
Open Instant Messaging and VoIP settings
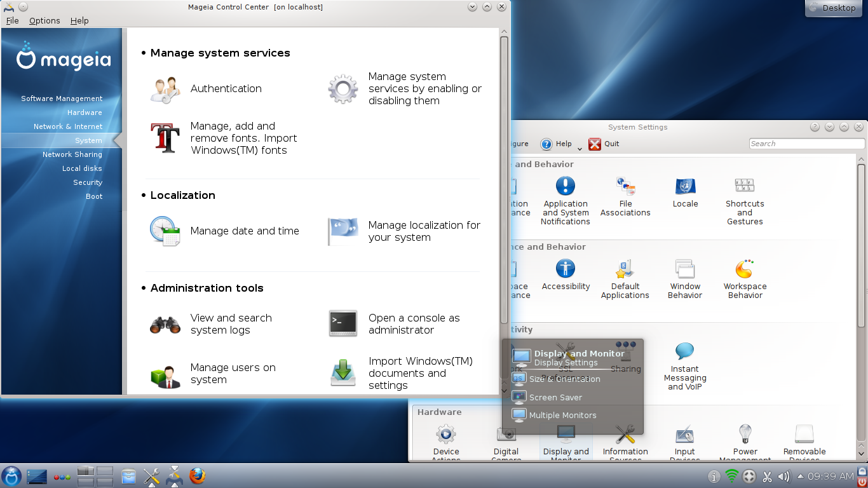click(685, 366)
